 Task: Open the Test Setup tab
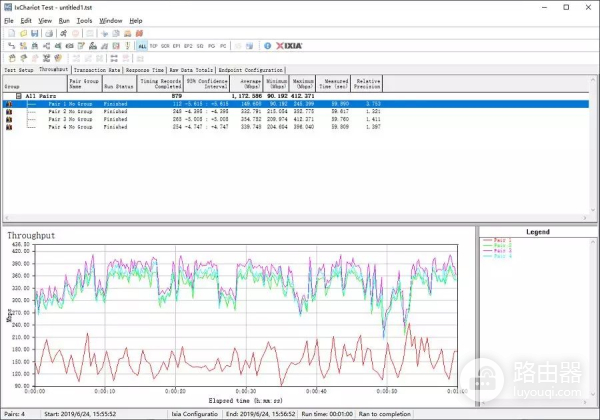pos(19,70)
